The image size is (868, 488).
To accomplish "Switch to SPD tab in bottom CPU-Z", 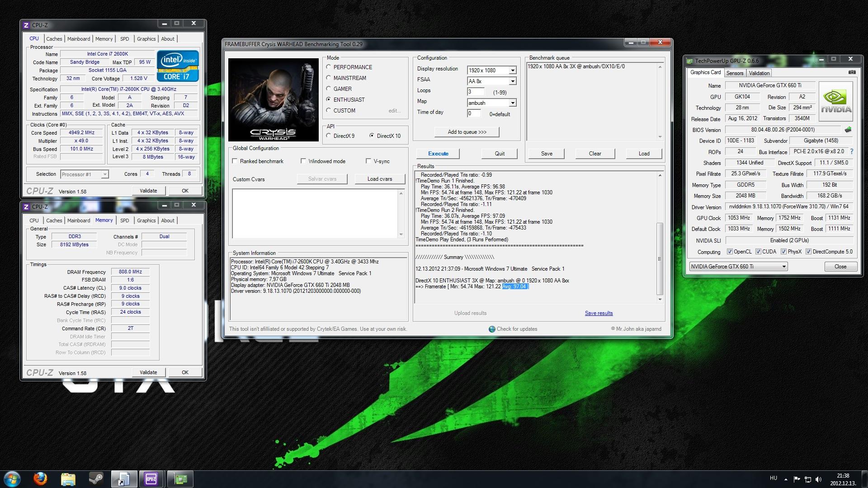I will (125, 221).
